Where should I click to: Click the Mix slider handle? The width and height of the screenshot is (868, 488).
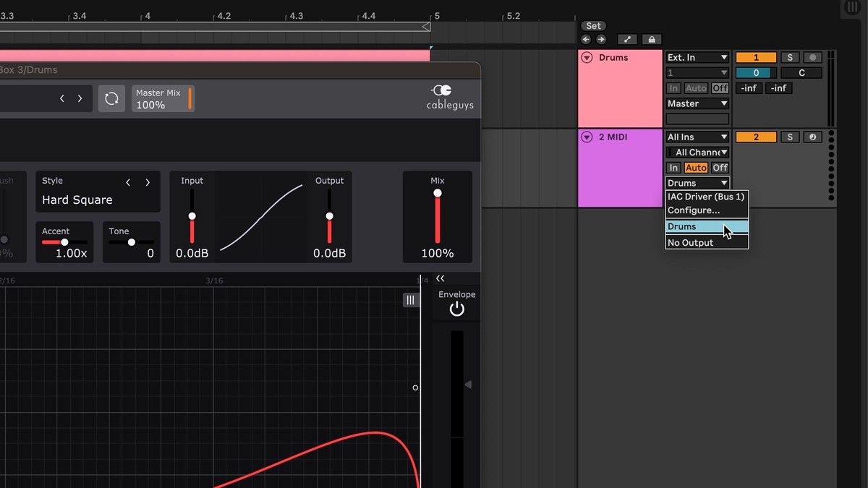(x=438, y=193)
